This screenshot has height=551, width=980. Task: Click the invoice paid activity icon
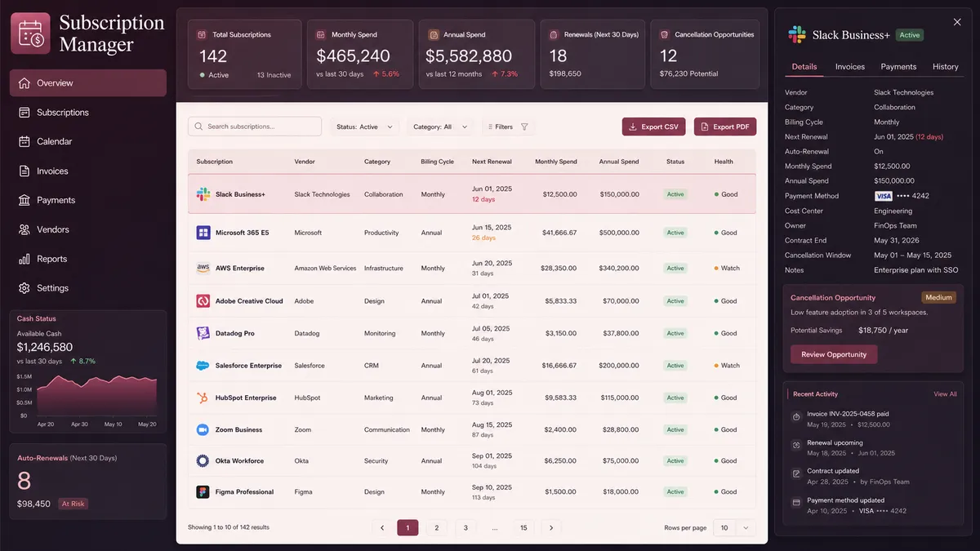pyautogui.click(x=797, y=417)
